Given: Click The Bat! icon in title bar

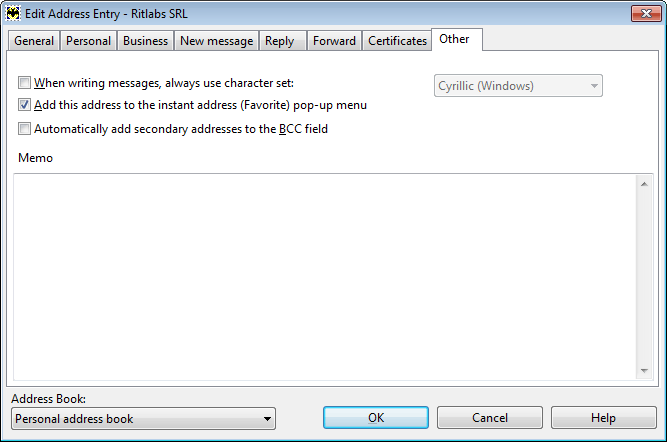Looking at the screenshot, I should click(13, 13).
